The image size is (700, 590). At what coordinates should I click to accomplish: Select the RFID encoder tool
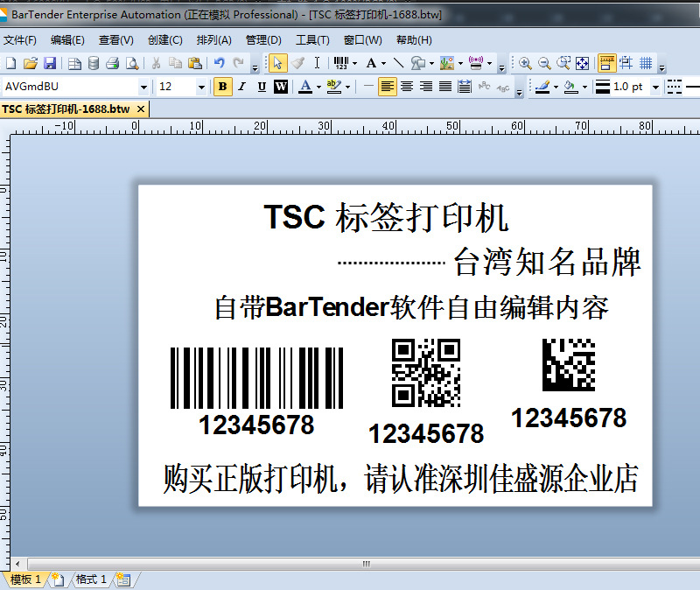click(476, 63)
